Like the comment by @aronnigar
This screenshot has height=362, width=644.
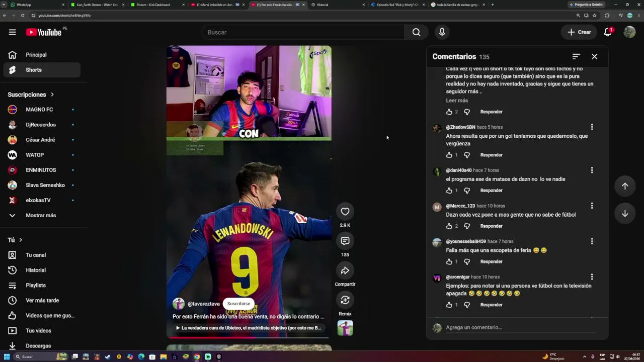449,305
